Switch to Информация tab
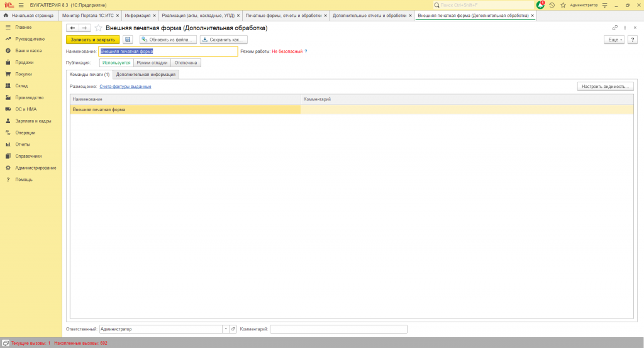 click(x=138, y=16)
